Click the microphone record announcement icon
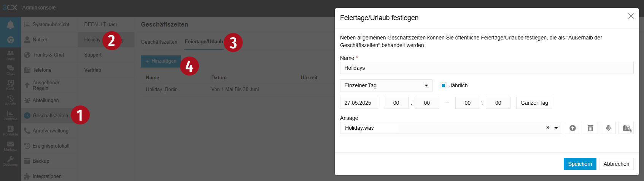The width and height of the screenshot is (644, 181). point(608,128)
